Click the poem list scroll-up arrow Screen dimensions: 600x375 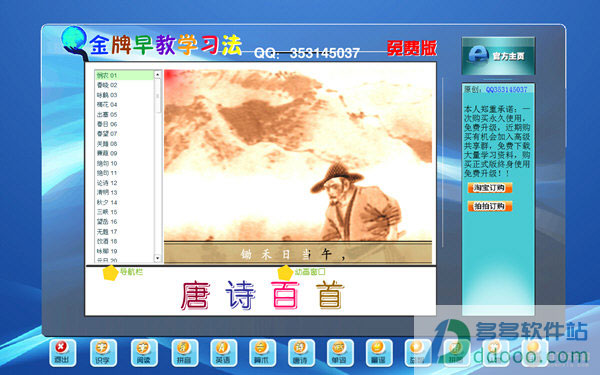click(x=157, y=75)
